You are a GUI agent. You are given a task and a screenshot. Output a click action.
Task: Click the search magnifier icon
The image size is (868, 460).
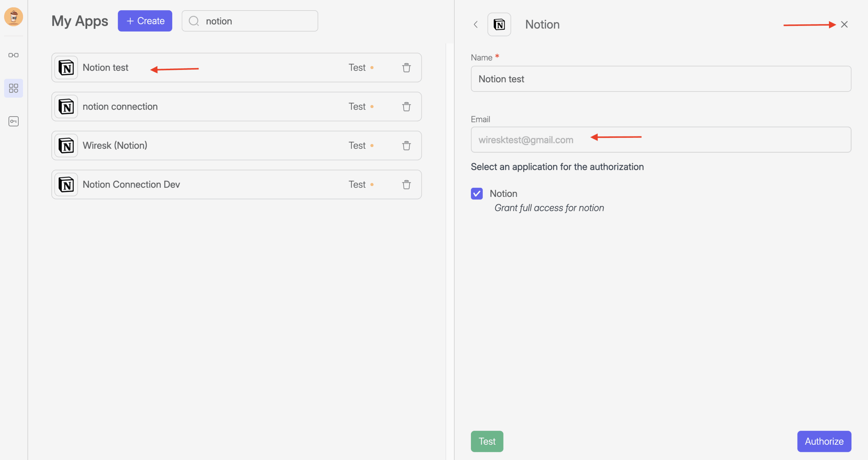[x=194, y=21]
